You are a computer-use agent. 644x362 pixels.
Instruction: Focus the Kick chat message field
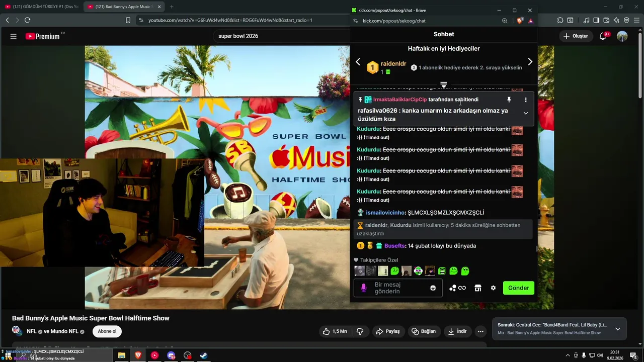click(397, 288)
